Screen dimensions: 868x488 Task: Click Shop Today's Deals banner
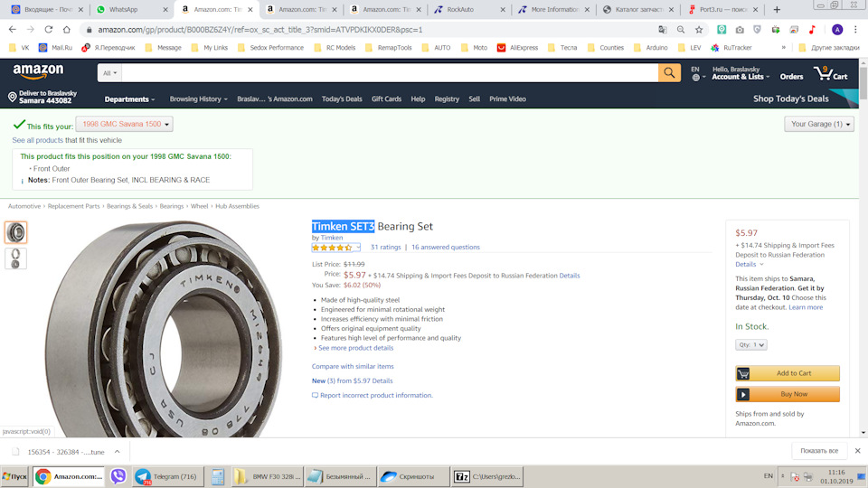[790, 99]
